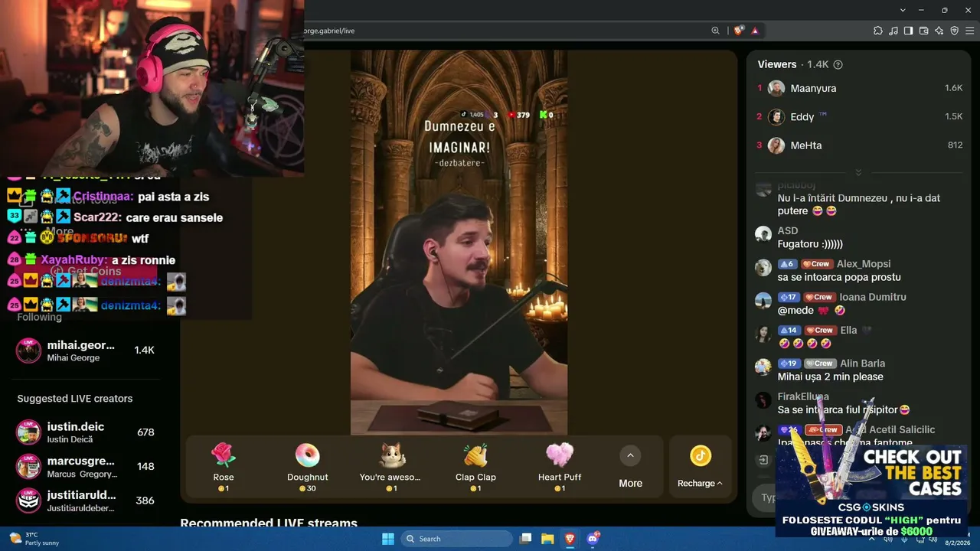Click the "sa se intoarca popa prostu" message
The image size is (980, 551).
pyautogui.click(x=839, y=277)
